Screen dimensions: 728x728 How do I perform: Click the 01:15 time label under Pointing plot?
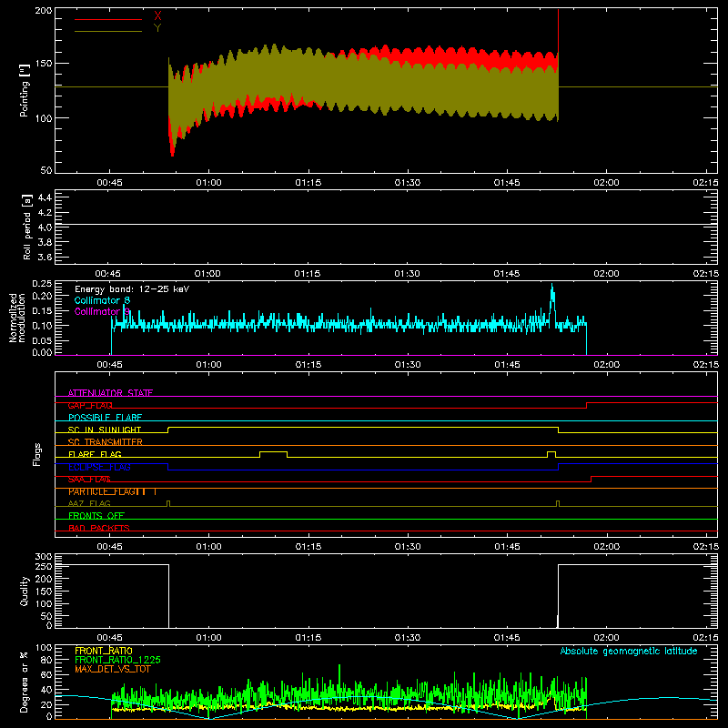click(308, 183)
